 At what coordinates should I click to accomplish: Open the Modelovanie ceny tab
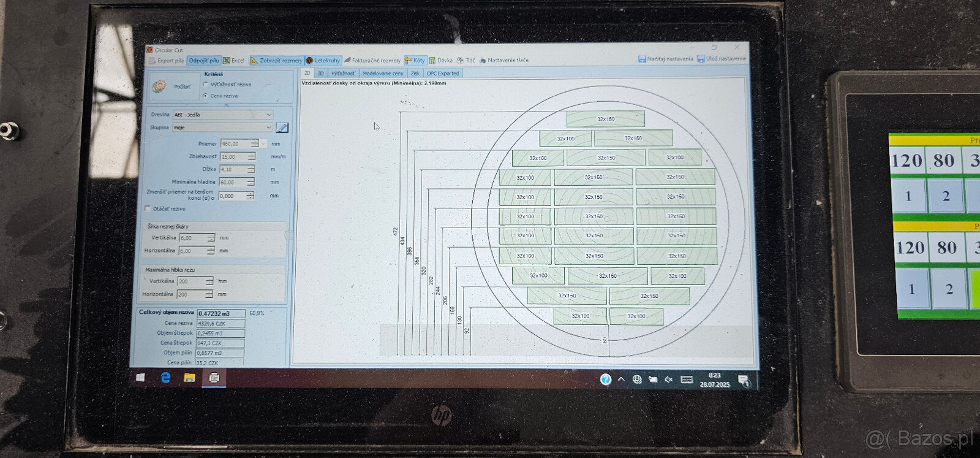click(383, 74)
